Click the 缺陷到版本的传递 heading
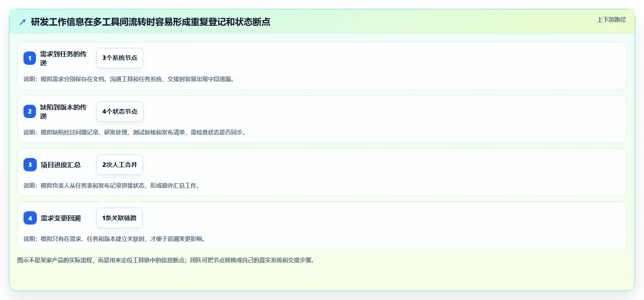This screenshot has height=300, width=644. pyautogui.click(x=63, y=111)
